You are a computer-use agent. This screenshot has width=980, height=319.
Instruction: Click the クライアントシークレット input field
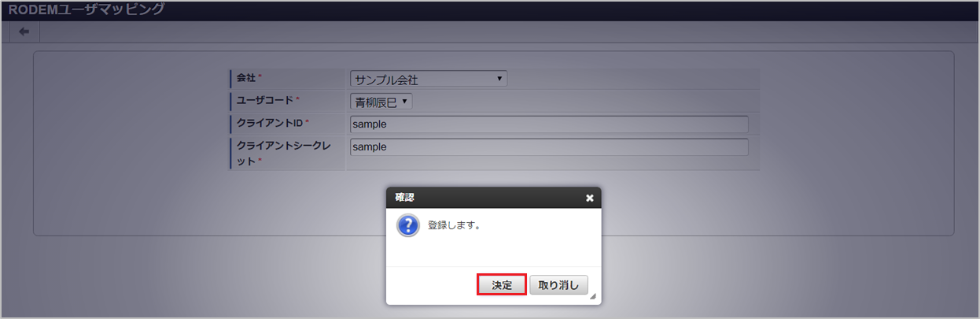[549, 147]
